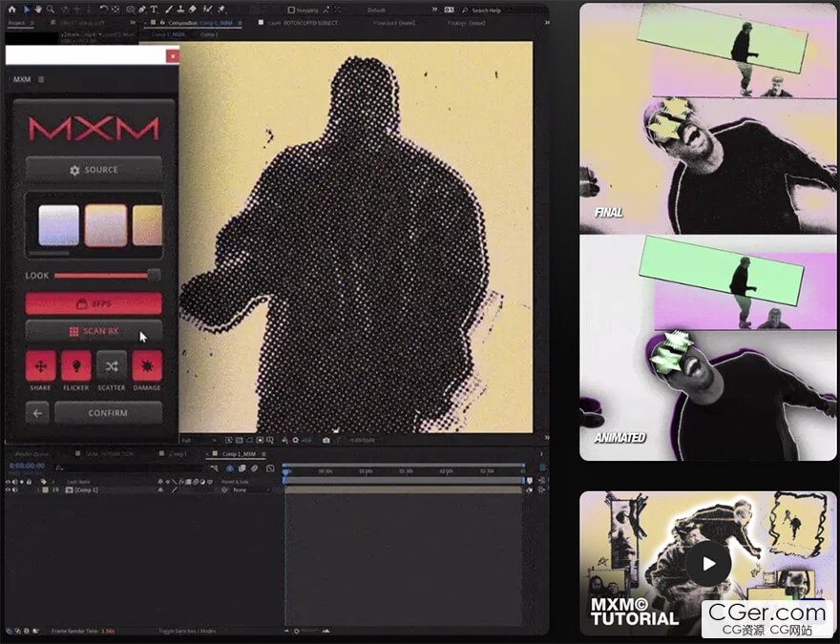
Task: Toggle the SCATTER shuffle icon
Action: (x=112, y=366)
